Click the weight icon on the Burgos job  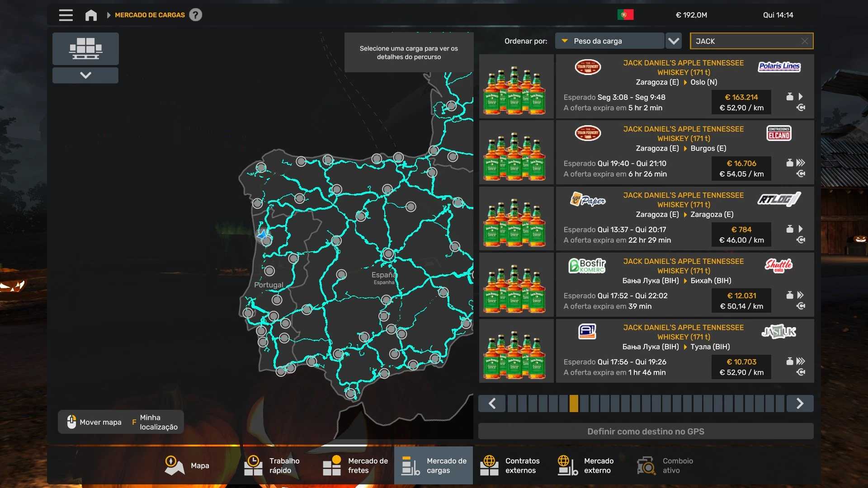point(789,163)
